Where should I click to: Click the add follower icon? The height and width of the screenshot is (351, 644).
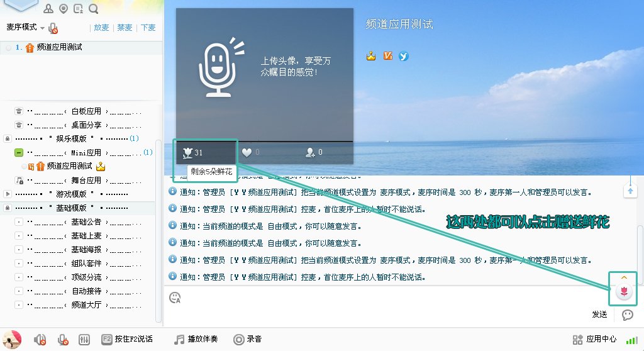coord(310,152)
